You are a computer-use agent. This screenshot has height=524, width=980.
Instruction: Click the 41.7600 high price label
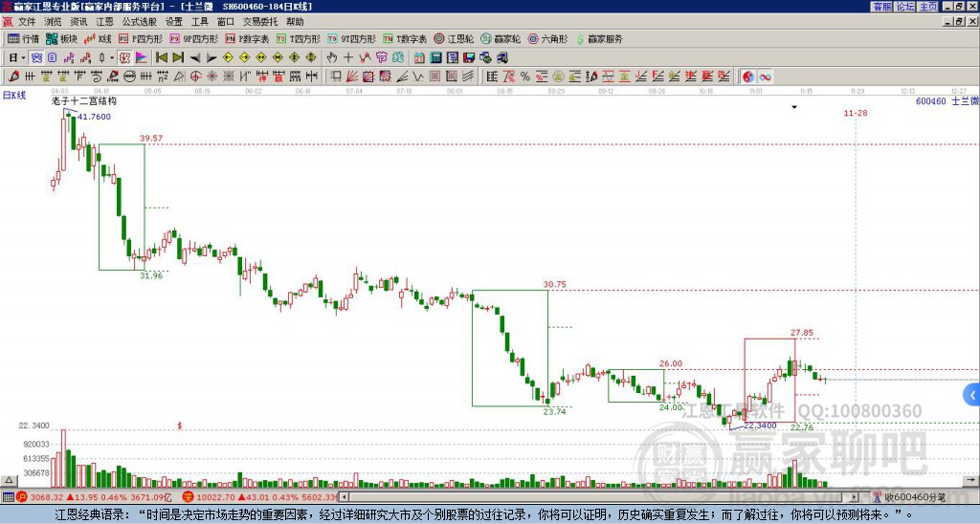point(94,117)
